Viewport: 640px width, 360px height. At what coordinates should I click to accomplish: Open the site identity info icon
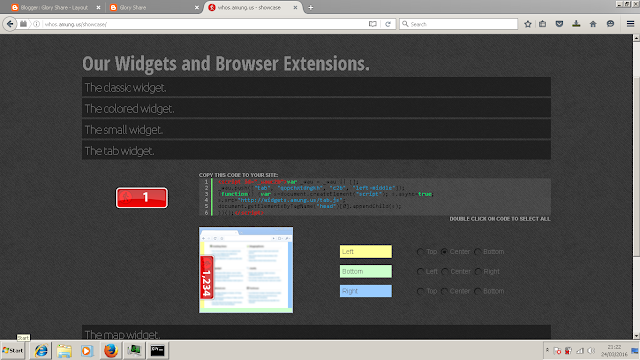[36, 24]
